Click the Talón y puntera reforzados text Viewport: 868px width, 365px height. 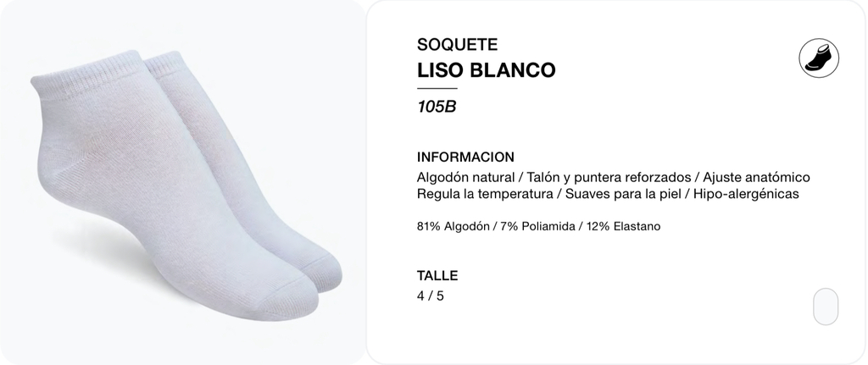click(x=609, y=178)
